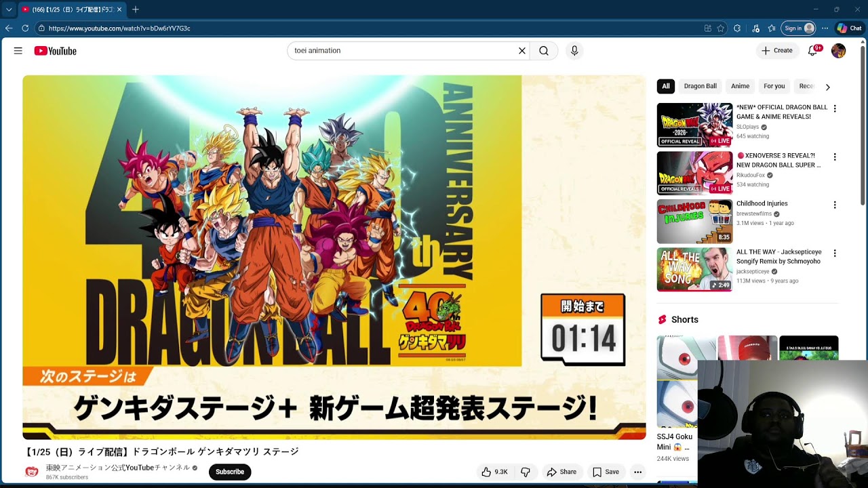
Task: Open the jacksepticeye channel link
Action: coord(753,271)
